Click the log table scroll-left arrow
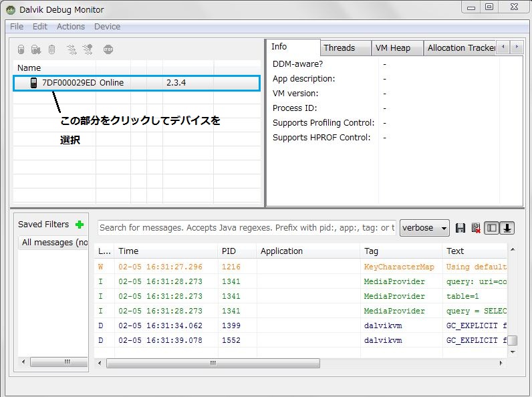This screenshot has height=397, width=532. pyautogui.click(x=100, y=363)
